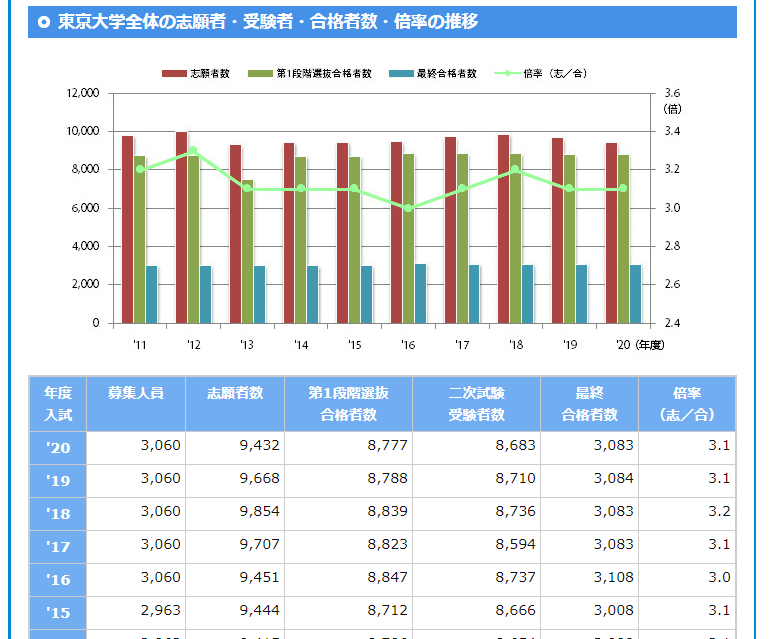The height and width of the screenshot is (639, 769).
Task: Click applicant count 9,432 in '20 row
Action: click(x=259, y=445)
